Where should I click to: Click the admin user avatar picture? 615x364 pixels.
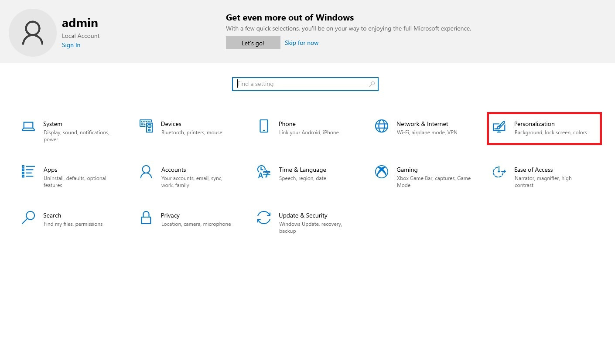pyautogui.click(x=33, y=33)
